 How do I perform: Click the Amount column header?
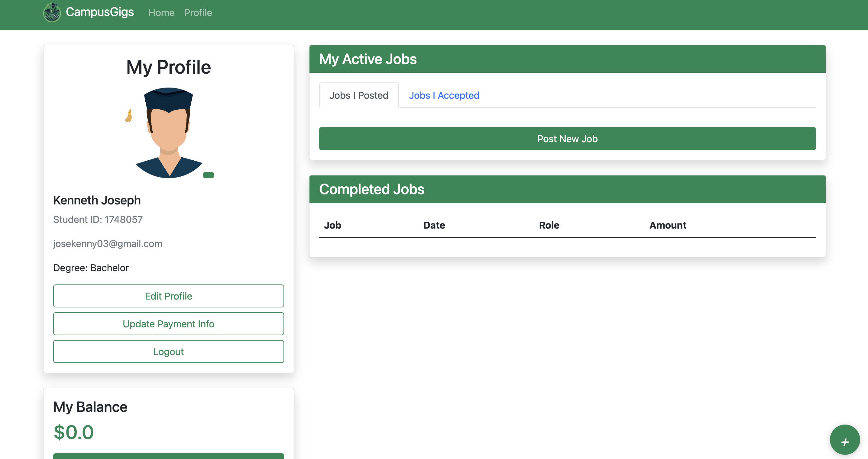(668, 225)
